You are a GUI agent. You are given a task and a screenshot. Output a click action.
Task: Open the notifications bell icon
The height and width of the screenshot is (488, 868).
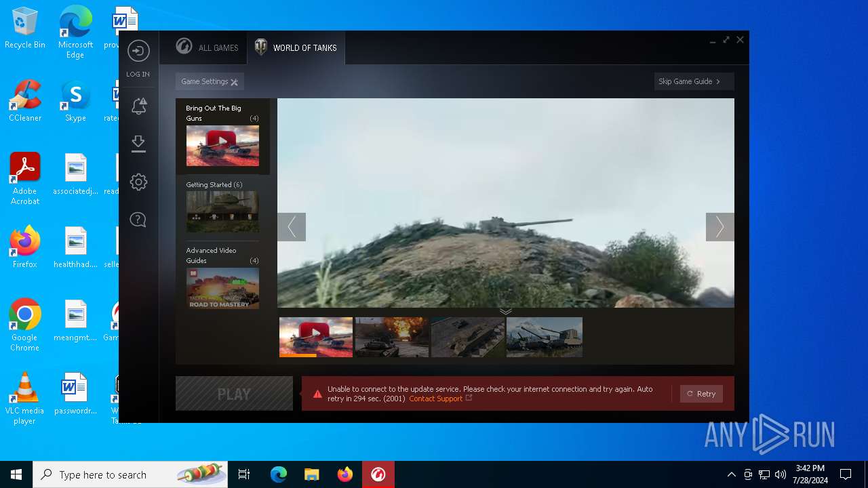[138, 106]
